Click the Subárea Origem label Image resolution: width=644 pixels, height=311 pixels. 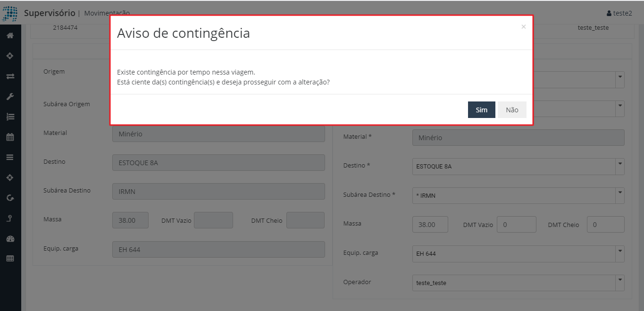[67, 104]
